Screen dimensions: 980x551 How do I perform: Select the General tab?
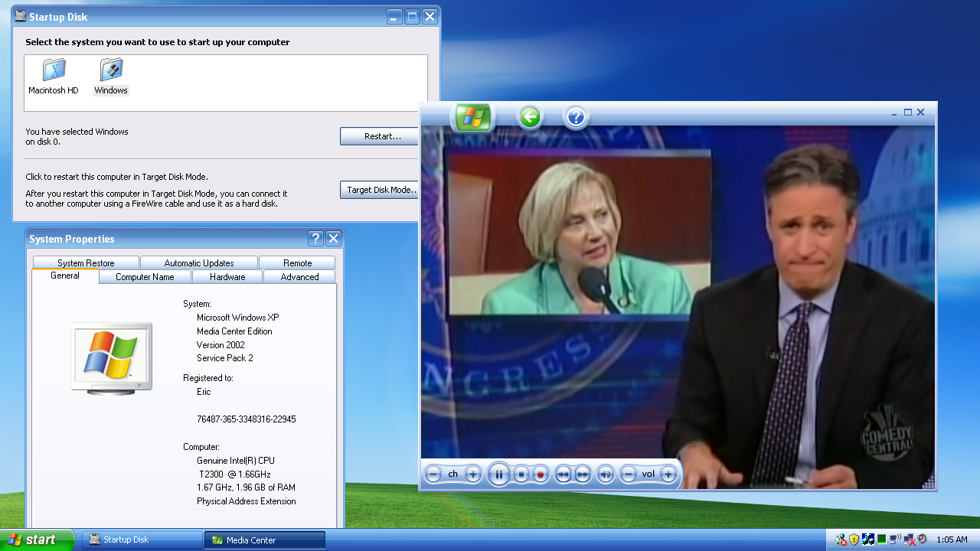65,275
